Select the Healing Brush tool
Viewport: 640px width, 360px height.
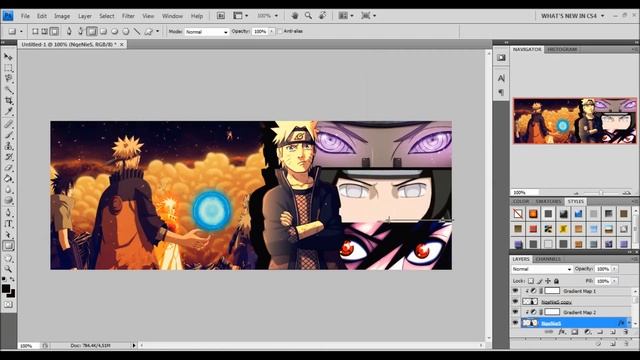(8, 124)
